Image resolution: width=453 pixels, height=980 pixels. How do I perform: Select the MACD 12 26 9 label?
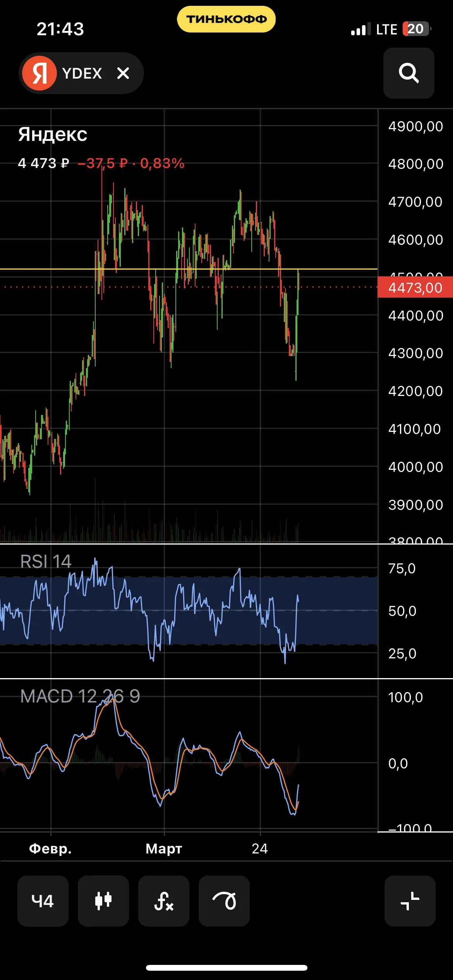pyautogui.click(x=80, y=696)
